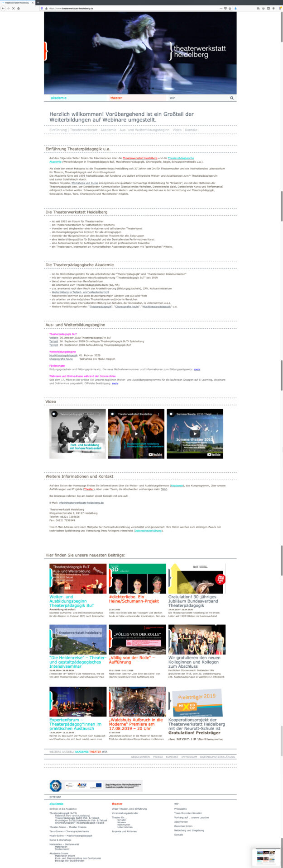Open Musiktheaterpädagogik link dated 01. Februar 2020
This screenshot has height=868, width=283.
[63, 355]
